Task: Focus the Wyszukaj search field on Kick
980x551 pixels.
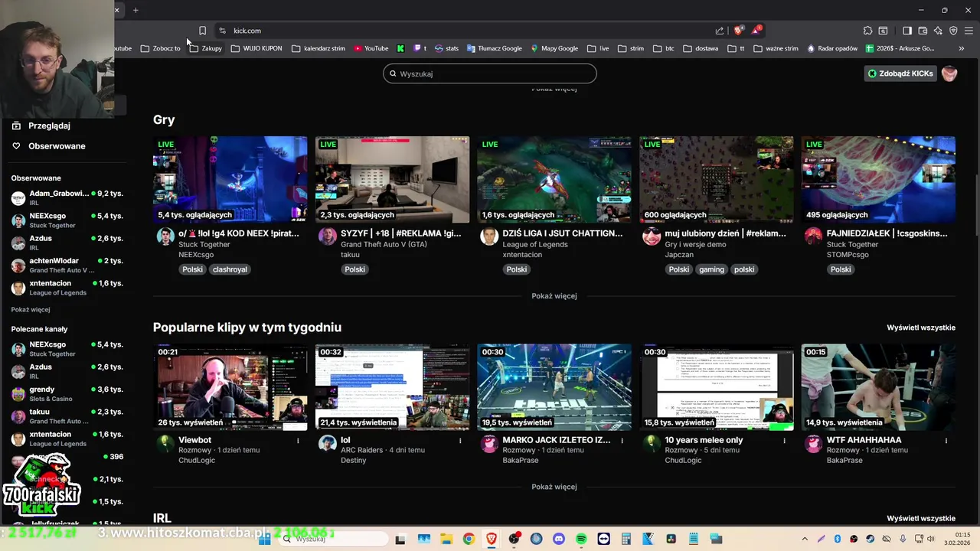Action: pos(490,73)
